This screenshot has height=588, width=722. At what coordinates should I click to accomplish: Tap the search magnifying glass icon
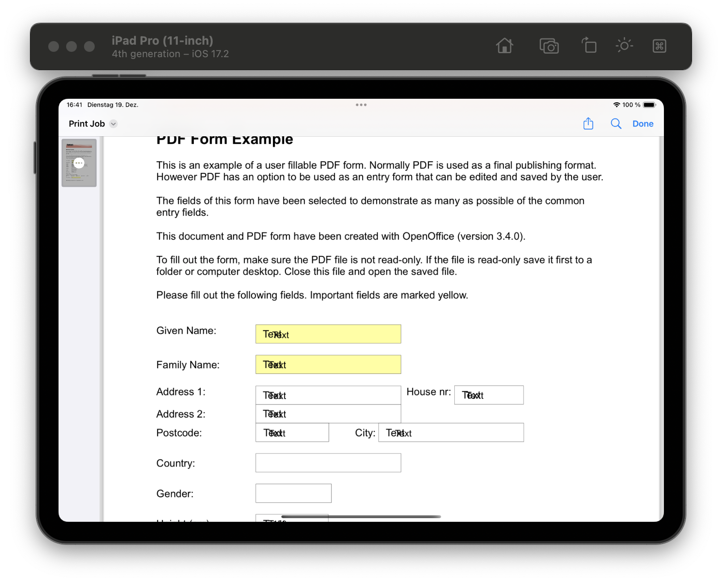616,124
